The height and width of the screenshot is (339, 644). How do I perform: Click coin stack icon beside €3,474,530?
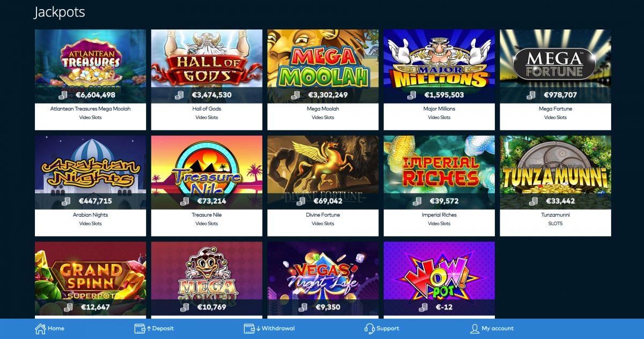pyautogui.click(x=179, y=95)
